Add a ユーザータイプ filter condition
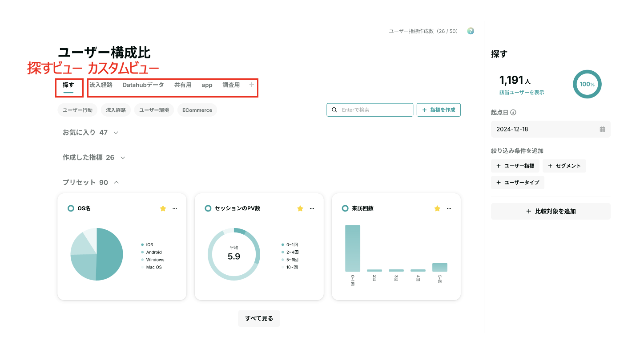Viewport: 644px width, 342px height. pos(518,183)
